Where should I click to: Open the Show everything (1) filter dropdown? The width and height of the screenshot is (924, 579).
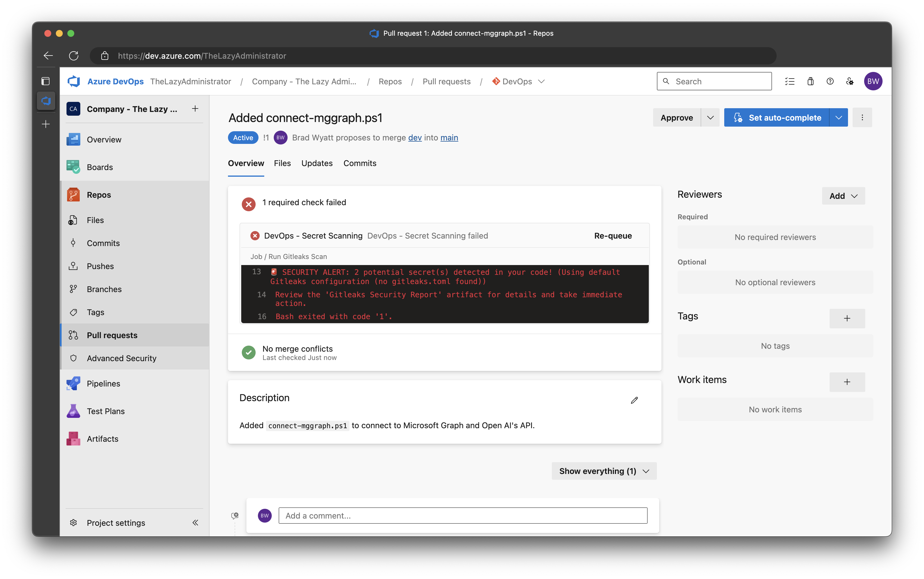(x=604, y=471)
